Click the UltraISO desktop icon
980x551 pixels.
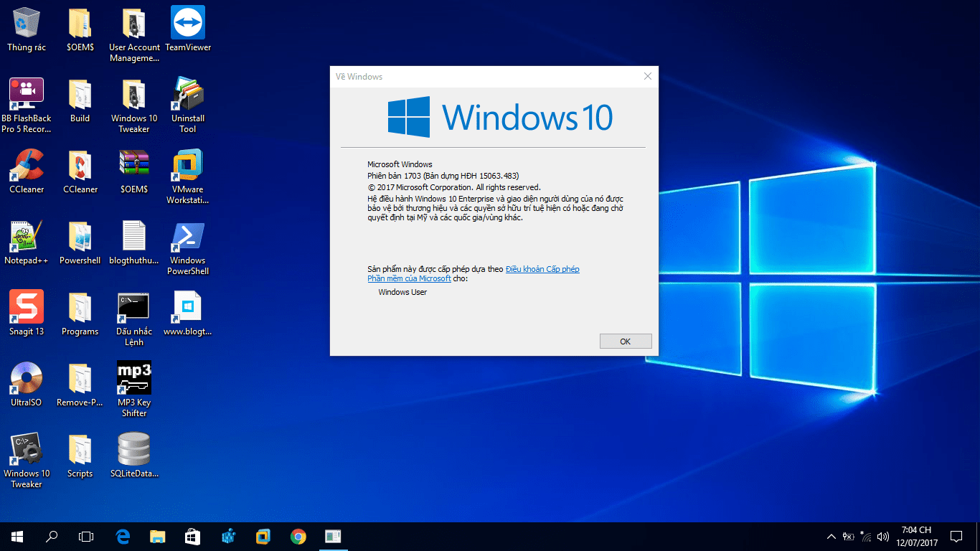click(x=27, y=379)
